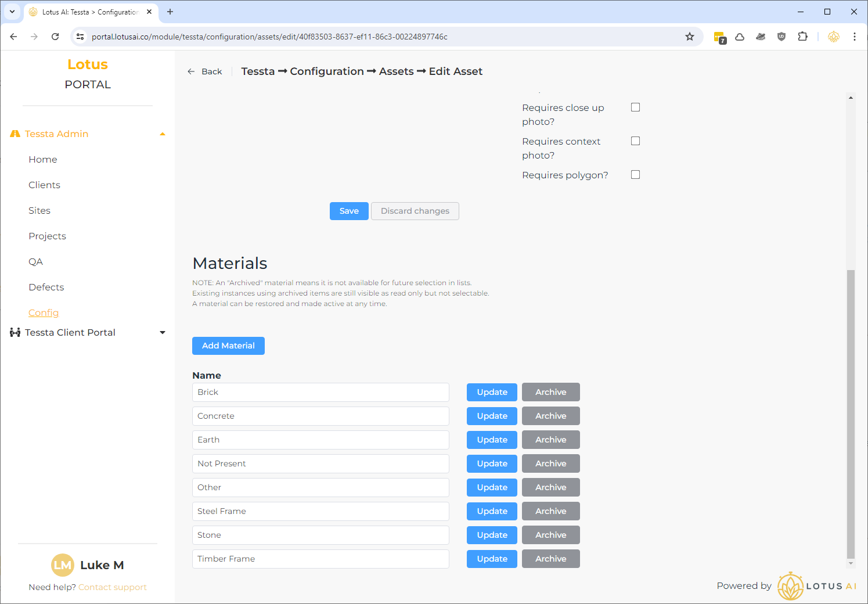Check the Requires polygon checkbox
The image size is (868, 604).
635,175
